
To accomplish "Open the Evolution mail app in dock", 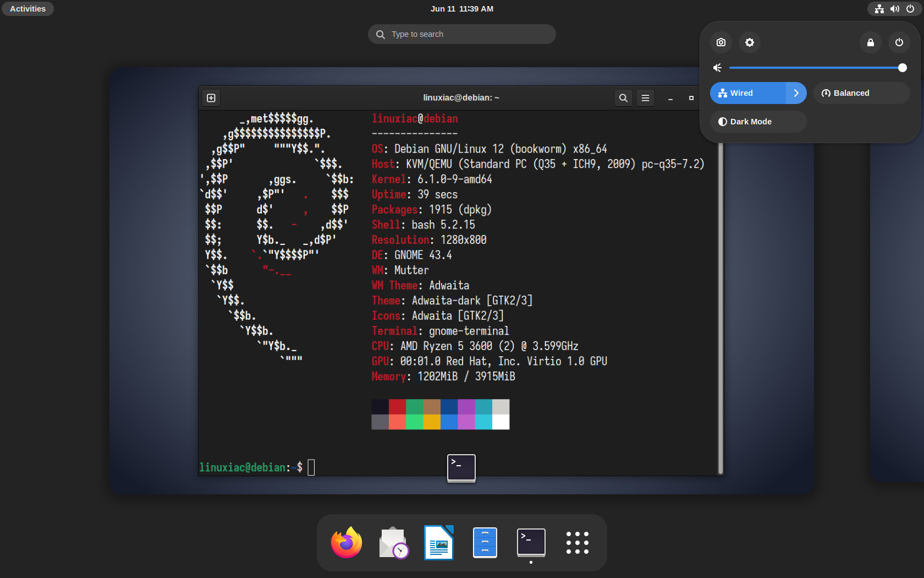I will [393, 543].
